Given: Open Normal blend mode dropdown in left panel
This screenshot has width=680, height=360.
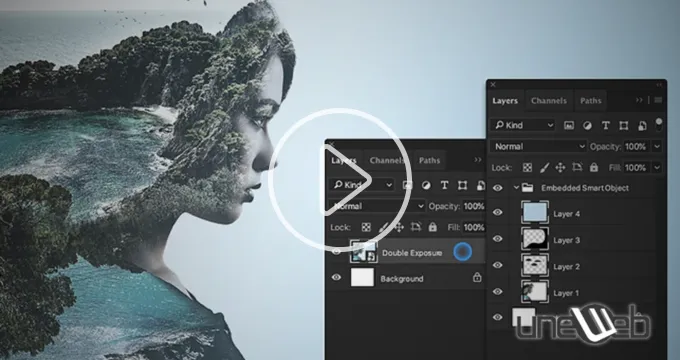Looking at the screenshot, I should (377, 206).
